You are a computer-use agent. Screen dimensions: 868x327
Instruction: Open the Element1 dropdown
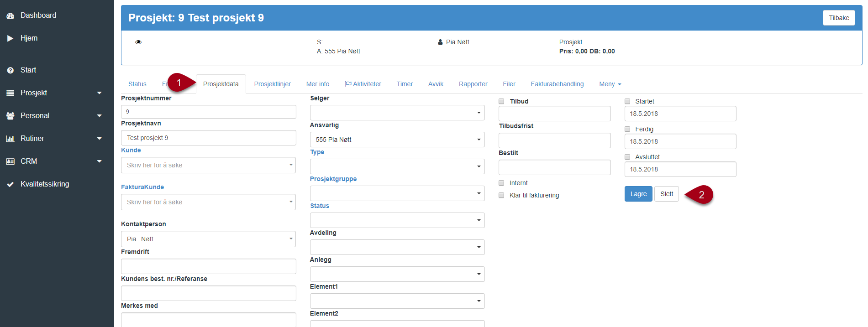pos(397,301)
